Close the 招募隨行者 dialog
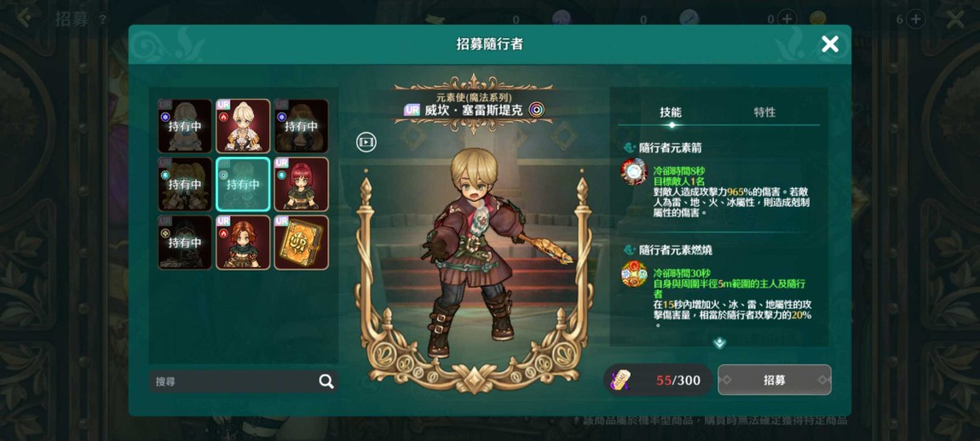 [829, 43]
